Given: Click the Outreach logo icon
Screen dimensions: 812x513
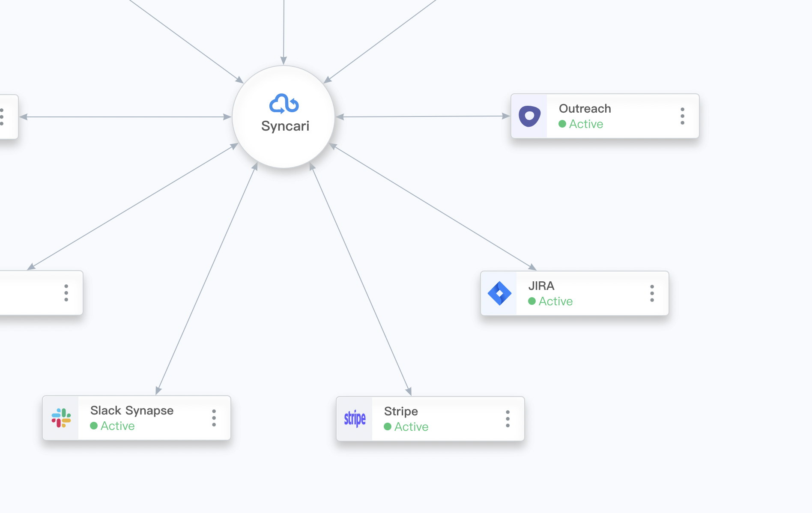Looking at the screenshot, I should coord(530,116).
